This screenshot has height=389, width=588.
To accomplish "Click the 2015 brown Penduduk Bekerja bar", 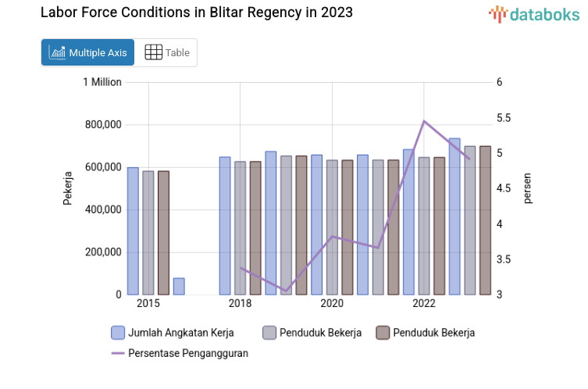I will pyautogui.click(x=163, y=233).
